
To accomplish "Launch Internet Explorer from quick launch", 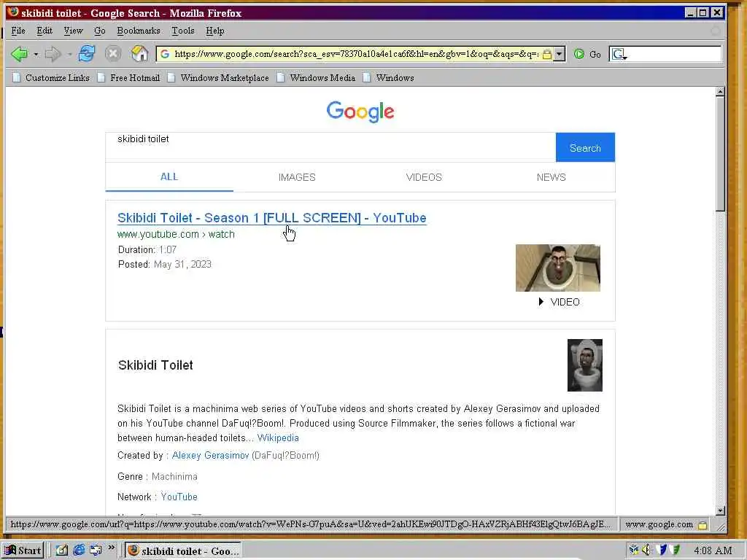I will pyautogui.click(x=79, y=551).
